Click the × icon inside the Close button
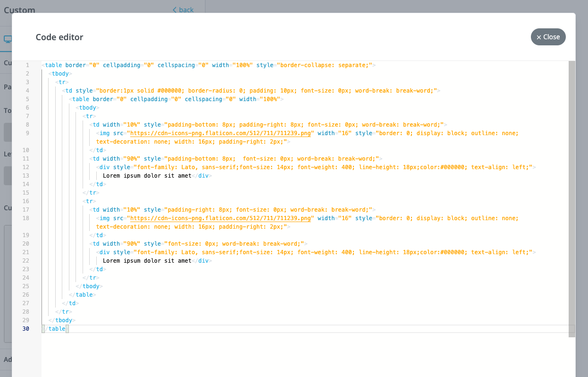The width and height of the screenshot is (588, 377). [x=538, y=37]
